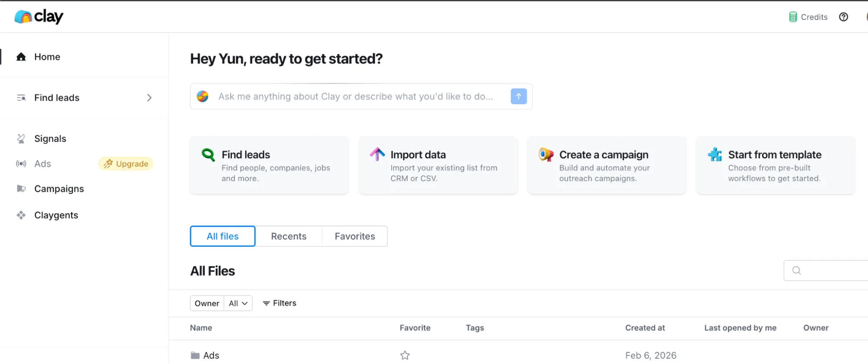Click the Create a campaign card
This screenshot has width=868, height=364.
(606, 165)
